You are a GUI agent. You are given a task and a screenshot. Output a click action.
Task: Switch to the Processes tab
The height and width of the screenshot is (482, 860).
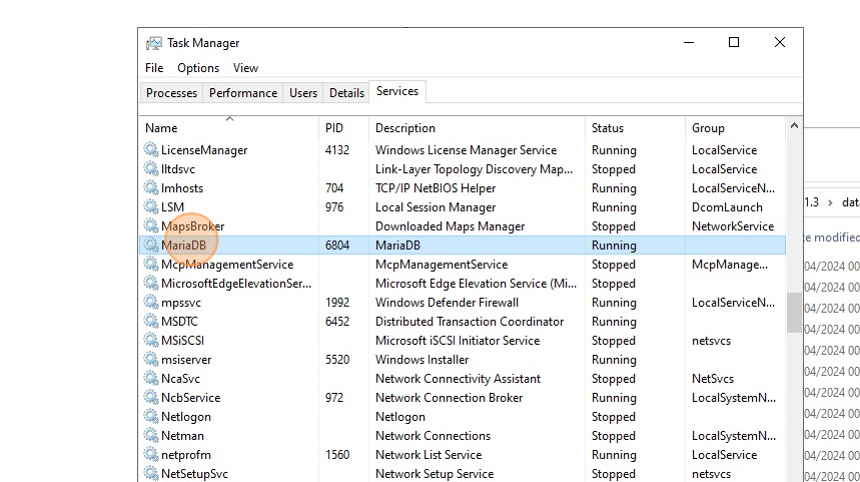tap(171, 93)
